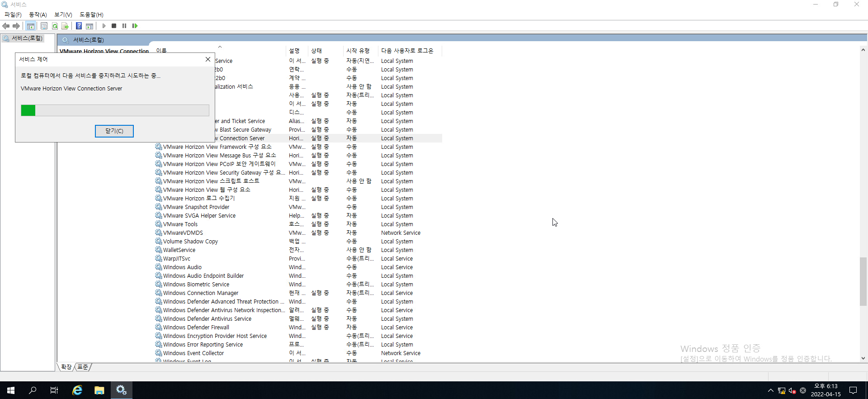Switch to the 확장 tab
The height and width of the screenshot is (399, 868).
click(x=66, y=367)
